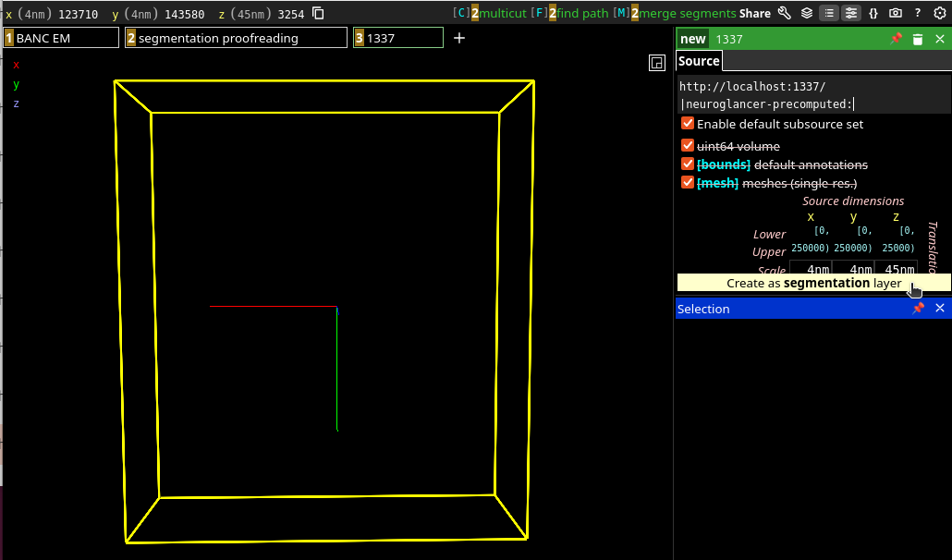Screen dimensions: 952x560
Task: Click the Share button
Action: tap(755, 13)
